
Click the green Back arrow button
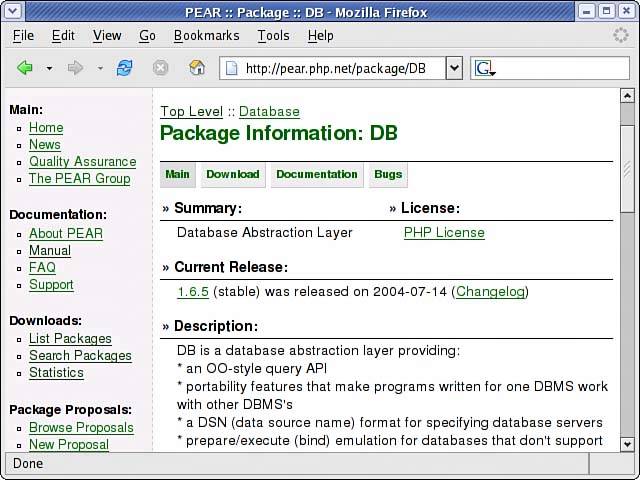point(24,68)
